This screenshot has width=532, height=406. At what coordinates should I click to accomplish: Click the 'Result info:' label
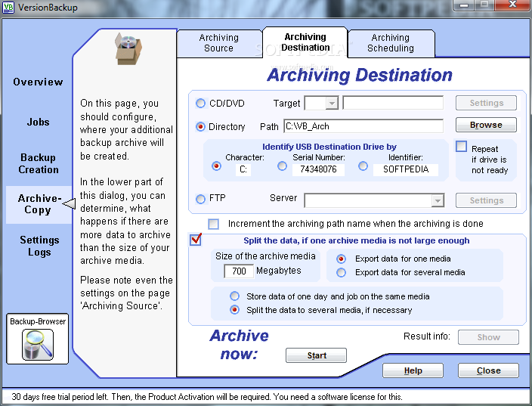coord(427,336)
